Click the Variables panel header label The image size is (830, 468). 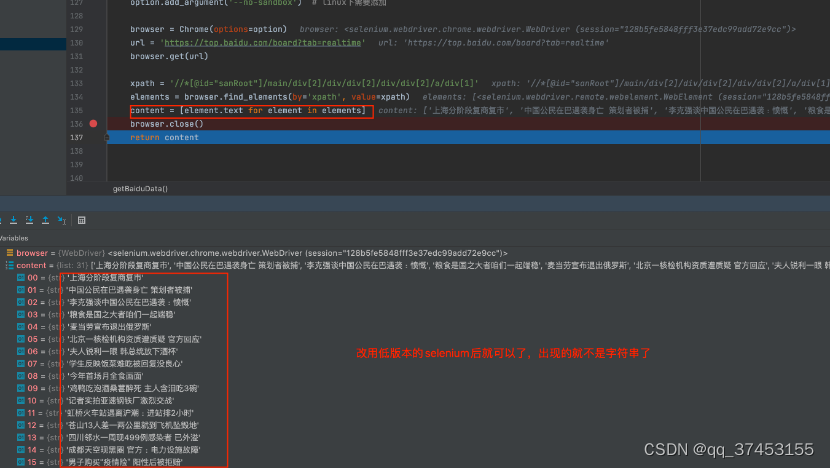14,238
